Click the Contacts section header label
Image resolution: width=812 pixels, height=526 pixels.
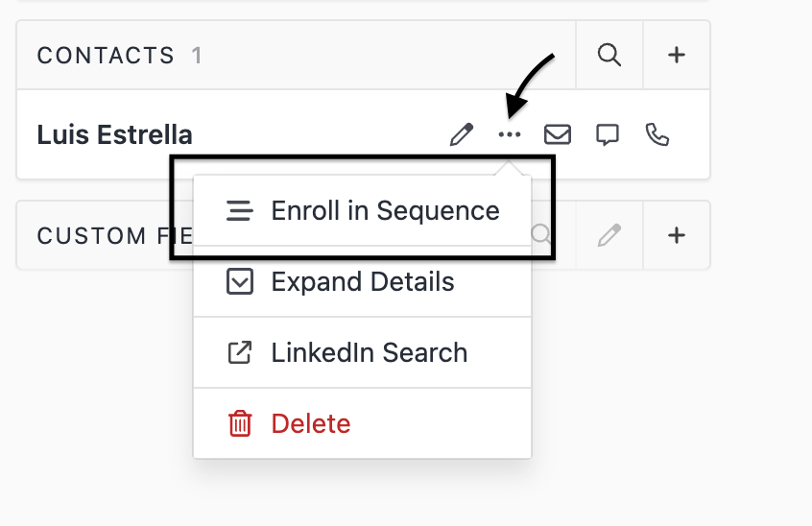pos(106,56)
